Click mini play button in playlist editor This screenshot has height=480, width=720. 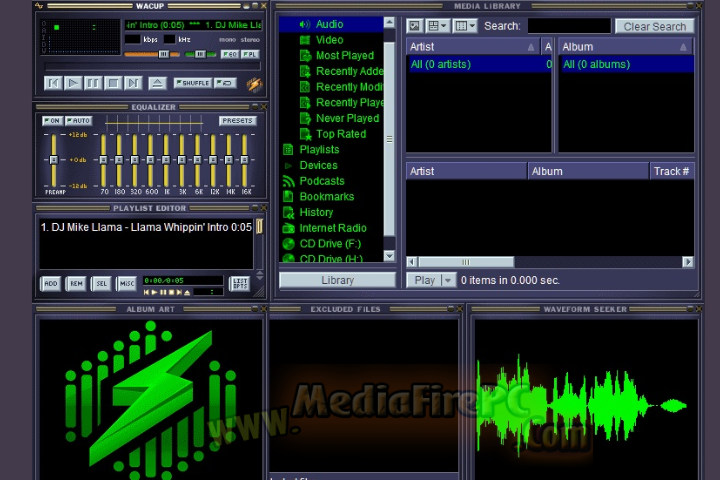155,292
